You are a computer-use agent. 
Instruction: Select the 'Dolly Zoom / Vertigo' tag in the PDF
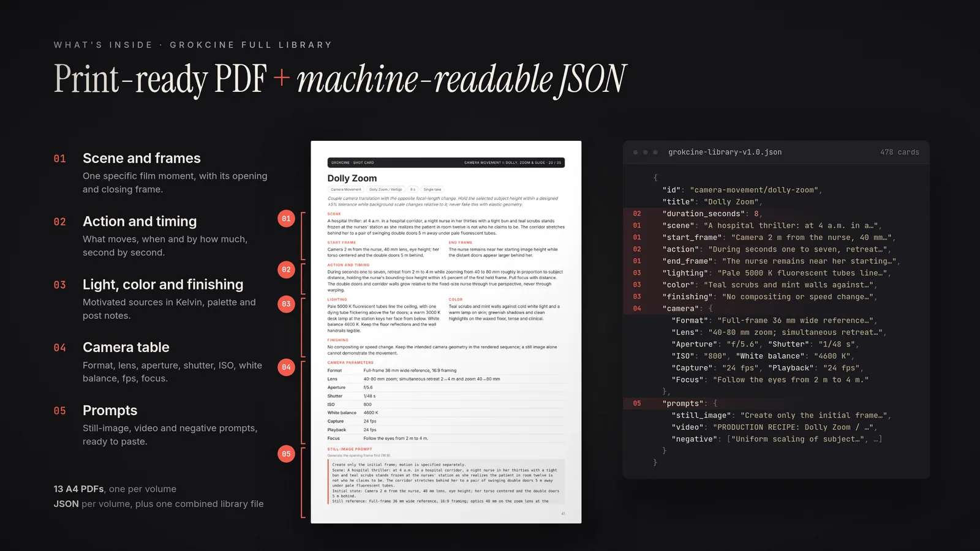[386, 189]
